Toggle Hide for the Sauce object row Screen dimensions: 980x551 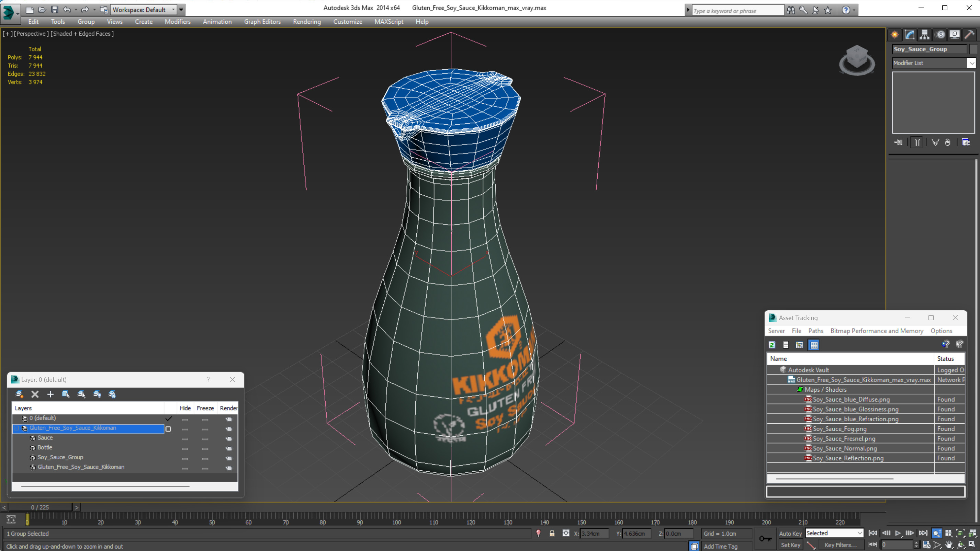pyautogui.click(x=185, y=439)
